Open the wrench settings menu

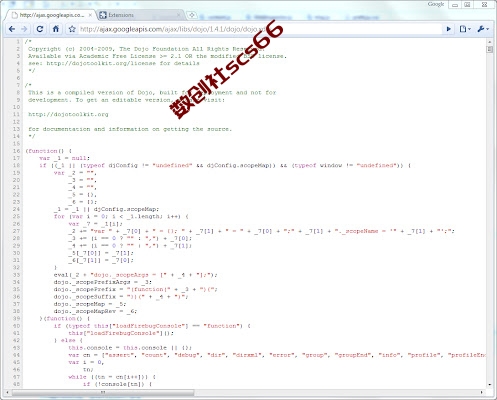coord(483,29)
